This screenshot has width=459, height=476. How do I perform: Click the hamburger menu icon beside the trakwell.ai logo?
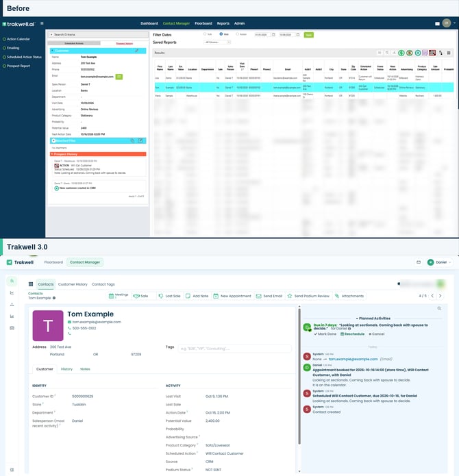42,23
